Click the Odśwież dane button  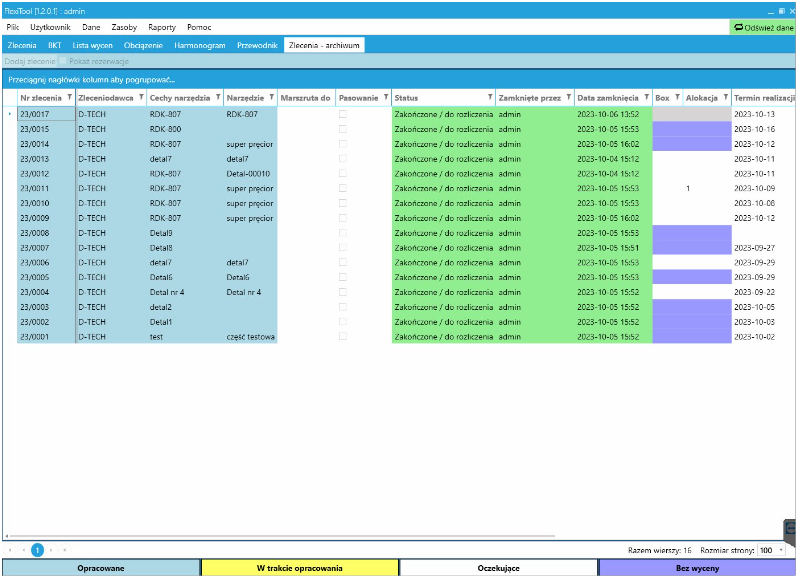[764, 28]
